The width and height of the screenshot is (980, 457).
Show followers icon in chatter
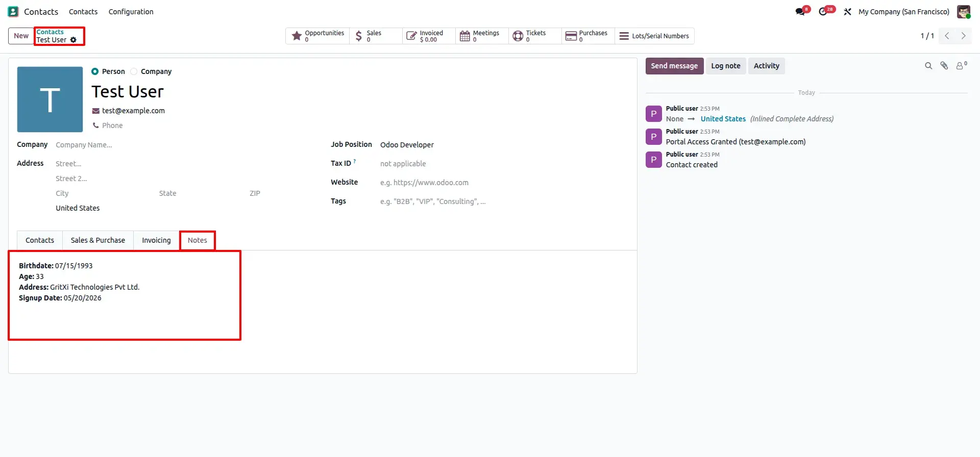(x=961, y=66)
